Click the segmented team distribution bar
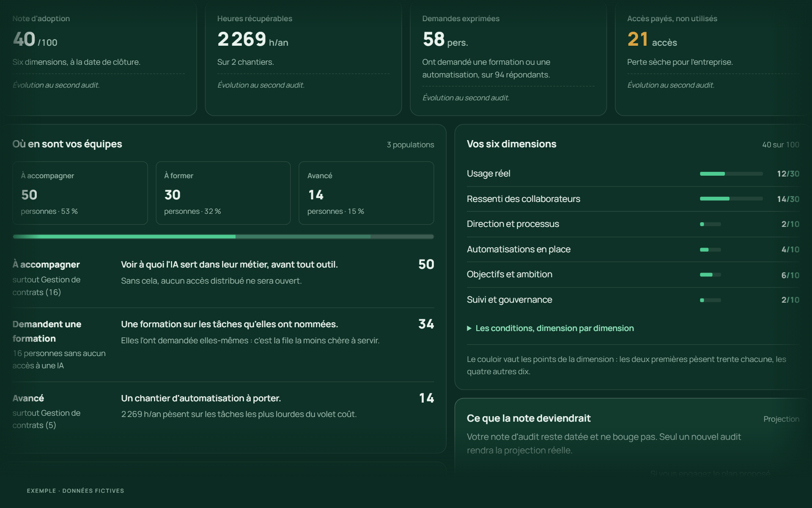The image size is (812, 508). [x=223, y=237]
